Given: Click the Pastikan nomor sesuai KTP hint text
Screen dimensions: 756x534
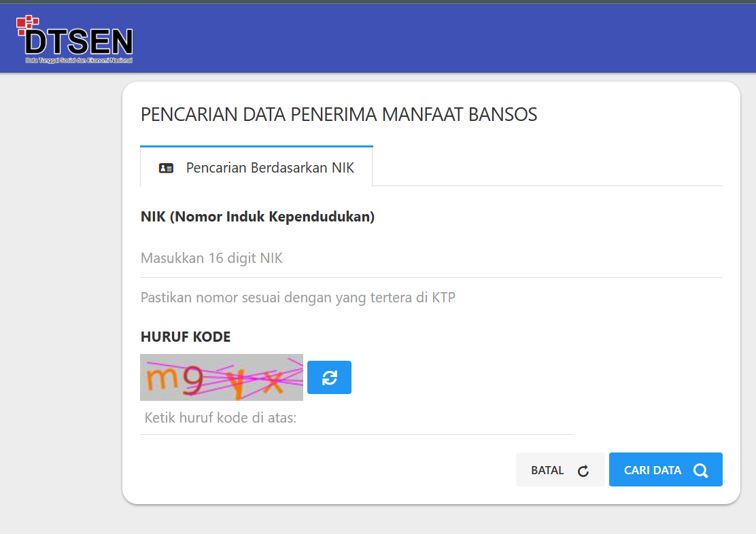Looking at the screenshot, I should point(297,298).
